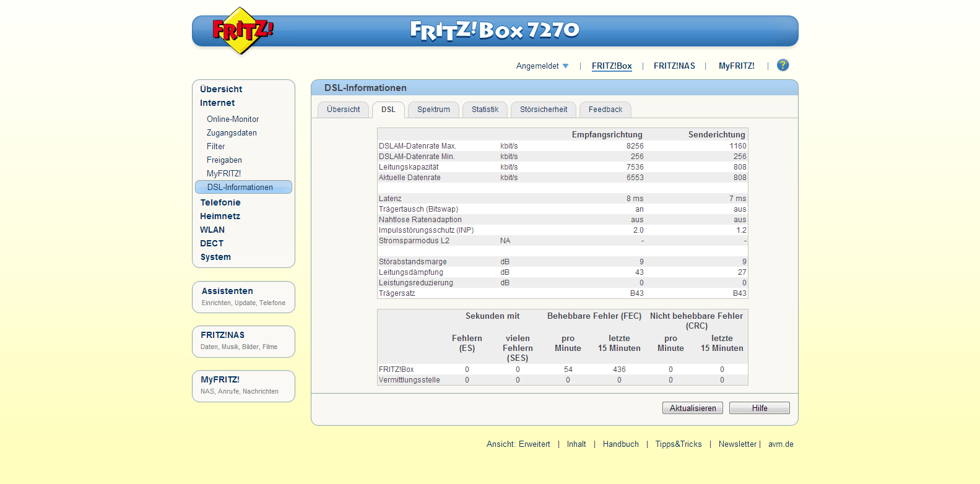This screenshot has height=484, width=980.
Task: Open Übersicht in the sidebar menu
Action: [221, 89]
